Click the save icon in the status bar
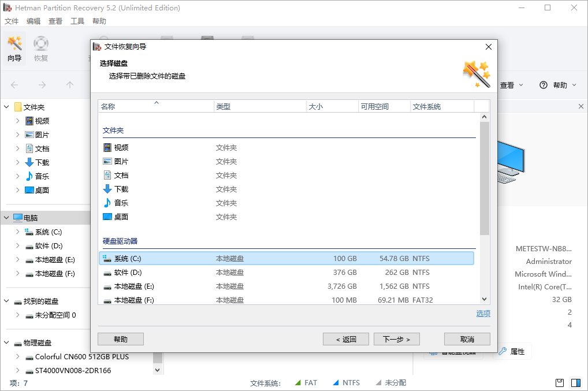 (559, 382)
